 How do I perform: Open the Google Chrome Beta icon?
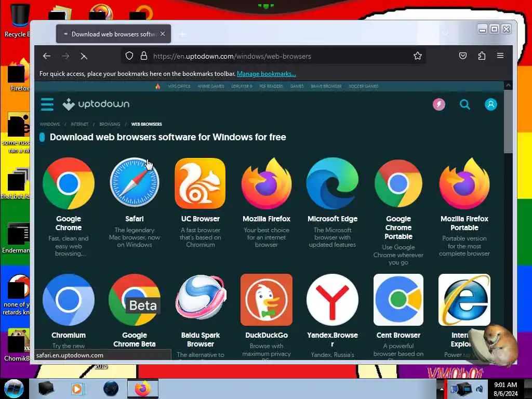tap(135, 300)
